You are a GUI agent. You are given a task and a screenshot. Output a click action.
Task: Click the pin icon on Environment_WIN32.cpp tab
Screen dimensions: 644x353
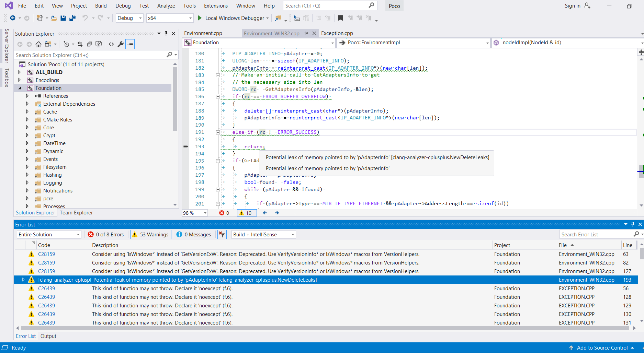306,33
